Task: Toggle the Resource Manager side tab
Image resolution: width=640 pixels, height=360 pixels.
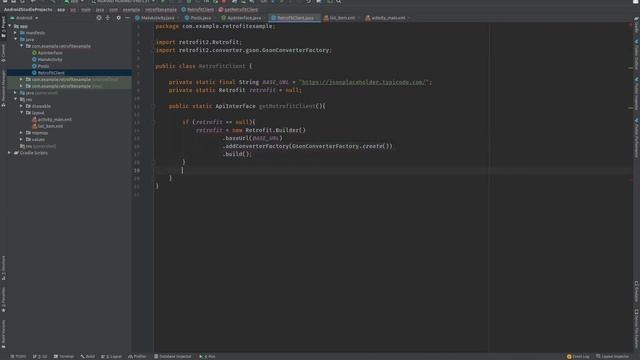Action: (x=3, y=88)
